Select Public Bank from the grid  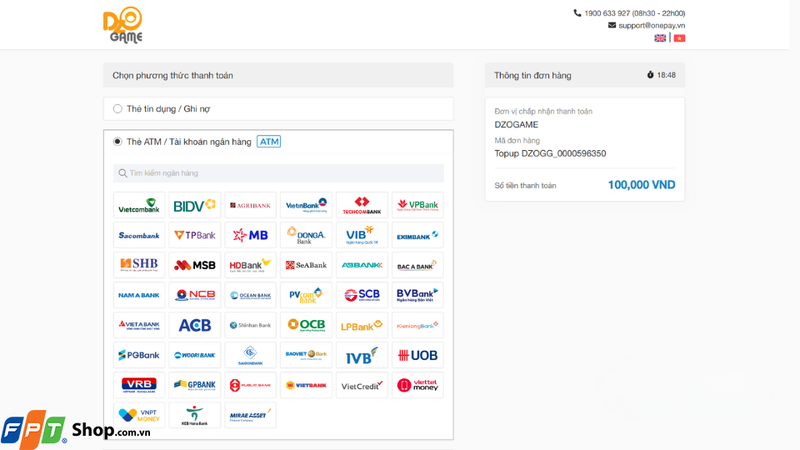tap(250, 385)
